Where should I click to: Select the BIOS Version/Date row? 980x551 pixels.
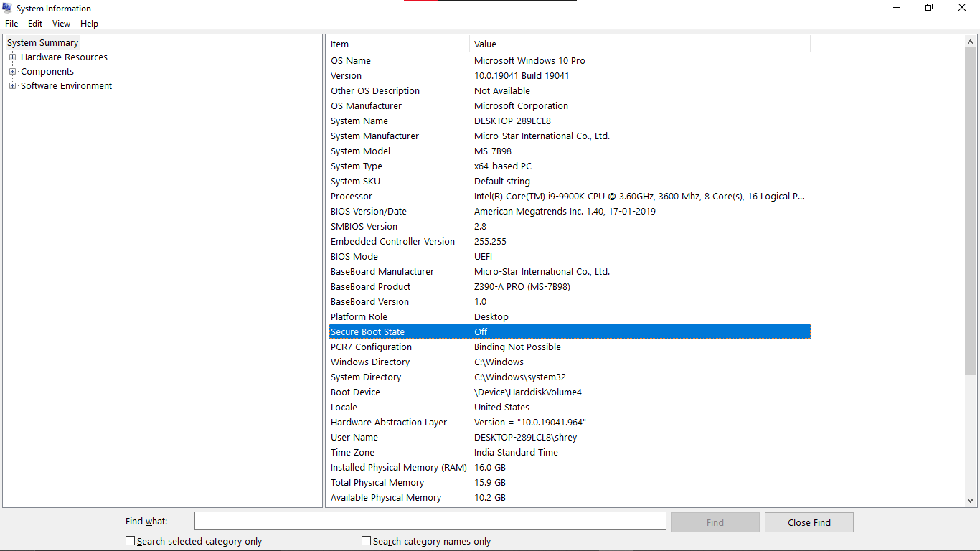point(570,212)
